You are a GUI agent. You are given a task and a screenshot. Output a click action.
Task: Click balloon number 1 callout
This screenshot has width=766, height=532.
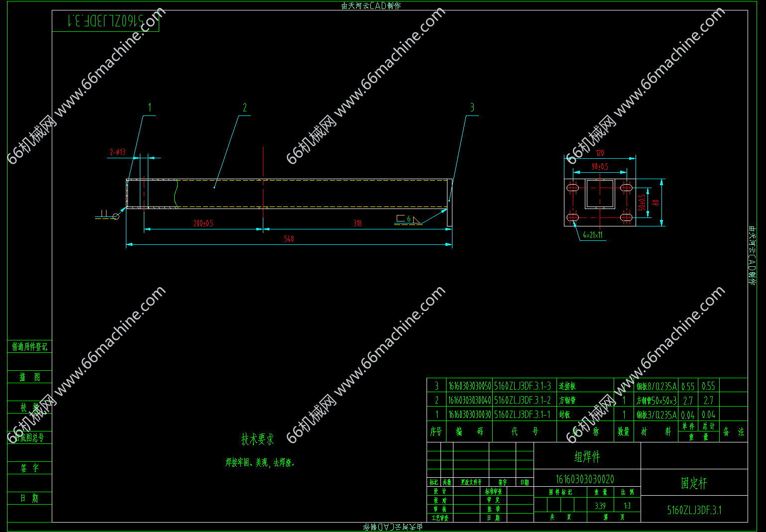[149, 107]
